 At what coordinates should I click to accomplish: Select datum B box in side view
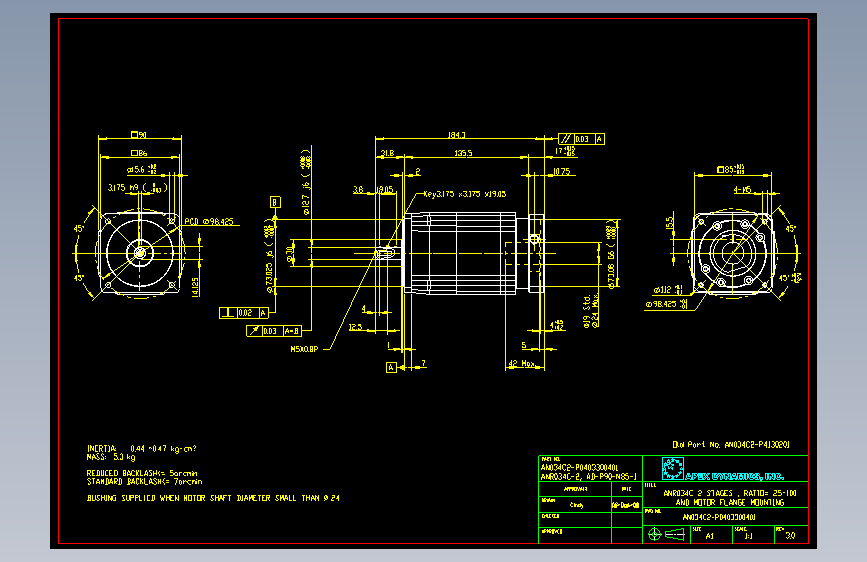pos(275,202)
